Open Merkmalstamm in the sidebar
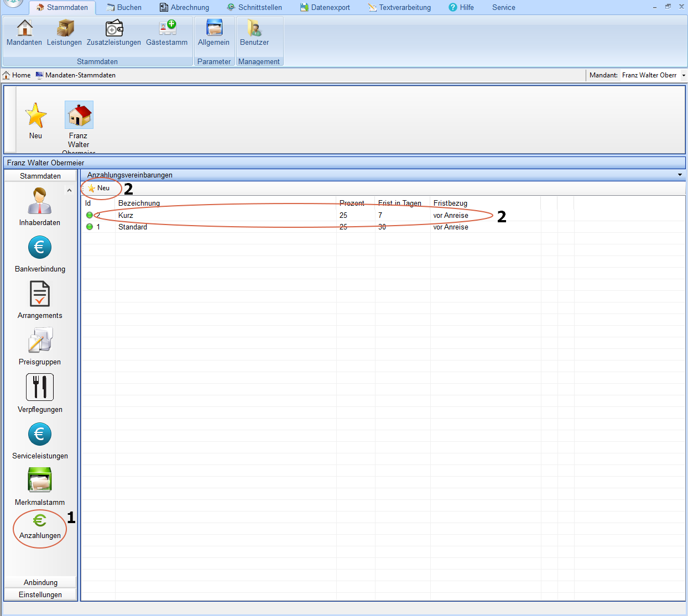The image size is (688, 616). (x=40, y=487)
